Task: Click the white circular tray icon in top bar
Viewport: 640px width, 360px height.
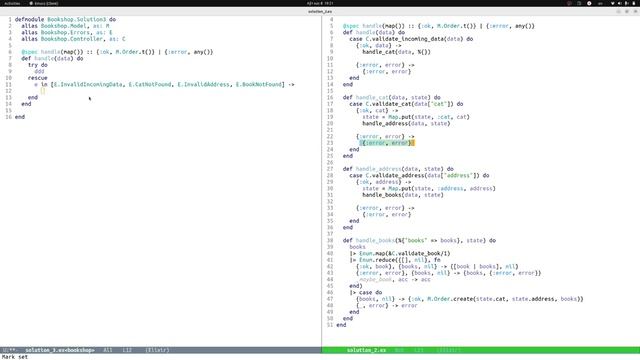Action: pyautogui.click(x=589, y=3)
